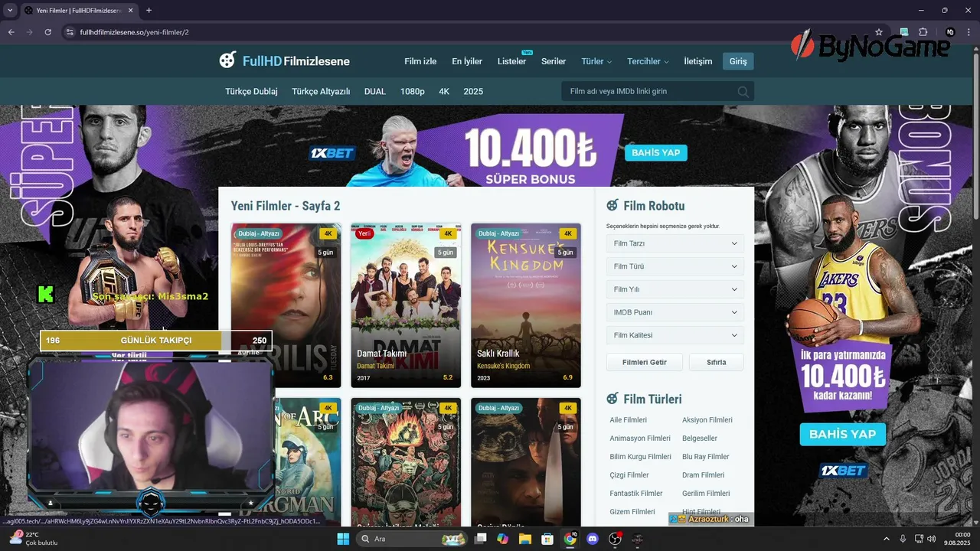Open the Animasyon Filmleri link
Viewport: 980px width, 551px height.
pyautogui.click(x=640, y=439)
